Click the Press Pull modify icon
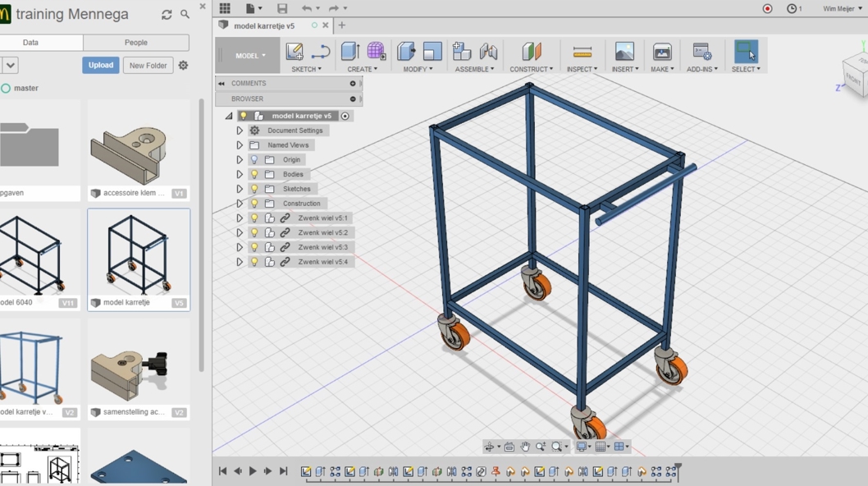Image resolution: width=868 pixels, height=486 pixels. pyautogui.click(x=406, y=52)
